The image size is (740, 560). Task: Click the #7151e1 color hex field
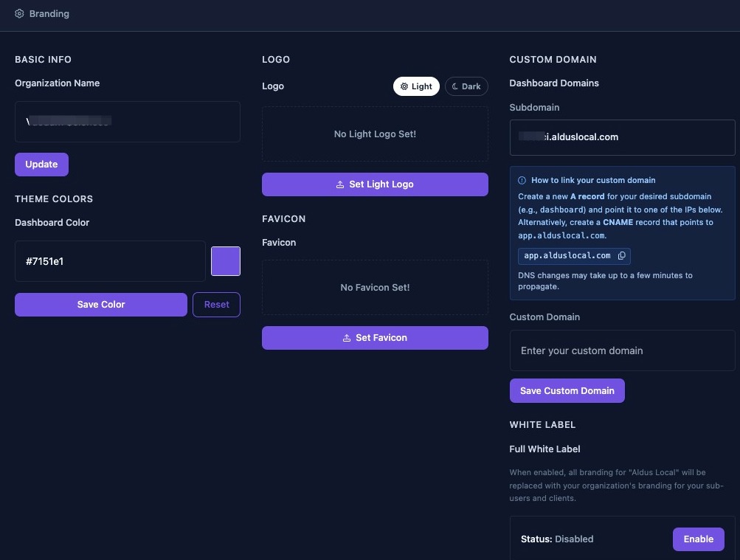pos(110,261)
